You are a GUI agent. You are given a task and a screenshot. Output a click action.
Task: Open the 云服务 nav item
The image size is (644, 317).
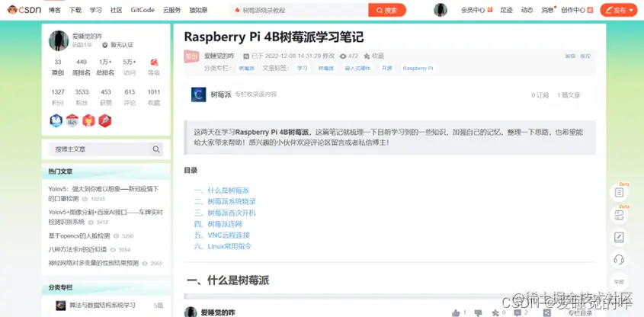[x=171, y=10]
